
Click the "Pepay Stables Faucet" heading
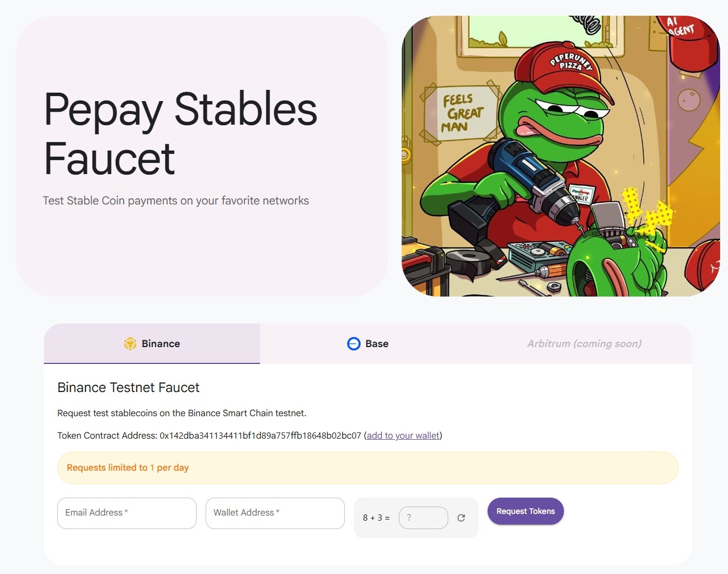pyautogui.click(x=180, y=134)
